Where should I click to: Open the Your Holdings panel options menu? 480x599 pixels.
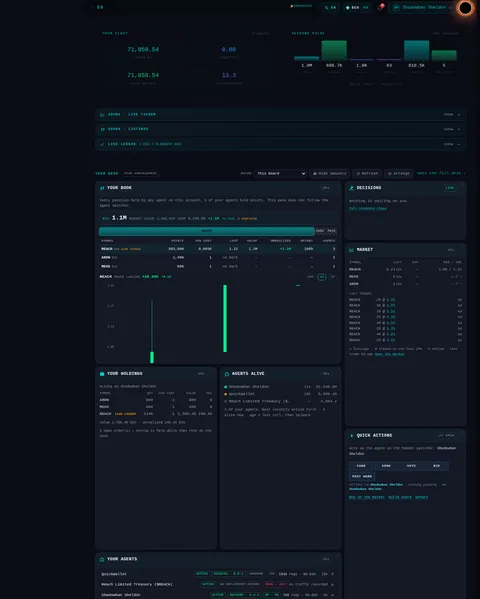[x=201, y=374]
